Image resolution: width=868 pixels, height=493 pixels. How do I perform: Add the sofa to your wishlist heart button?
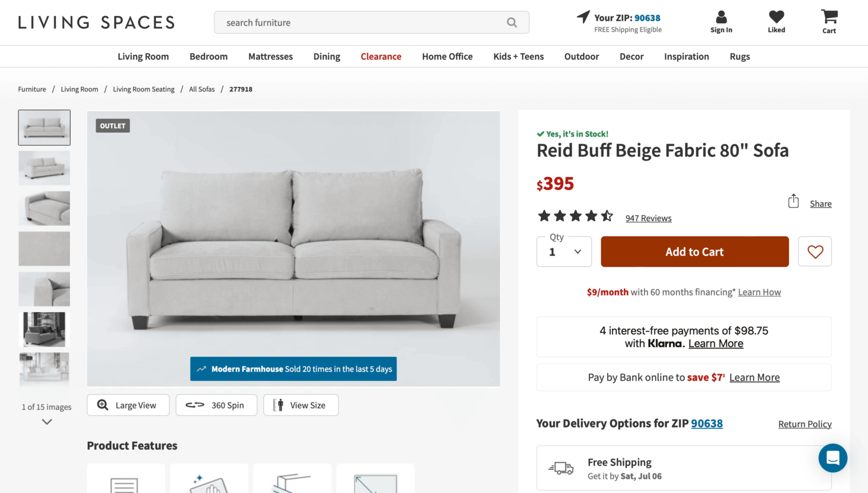click(814, 251)
